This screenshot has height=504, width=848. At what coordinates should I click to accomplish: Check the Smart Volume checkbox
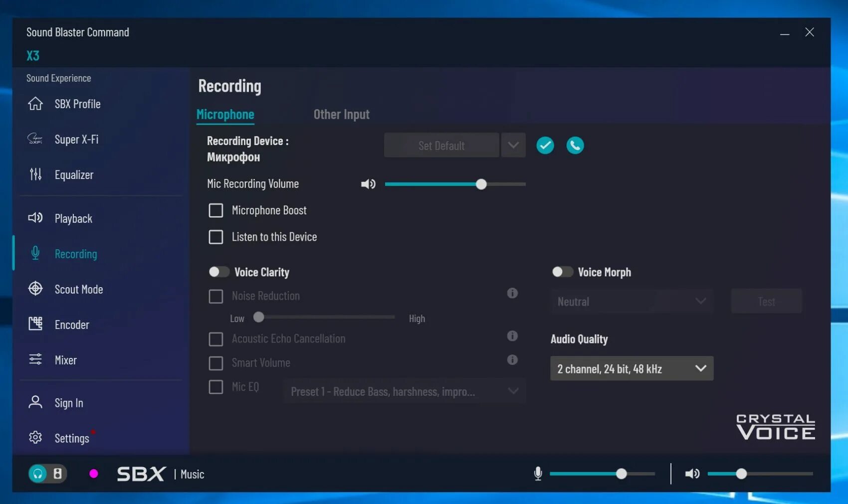coord(216,363)
